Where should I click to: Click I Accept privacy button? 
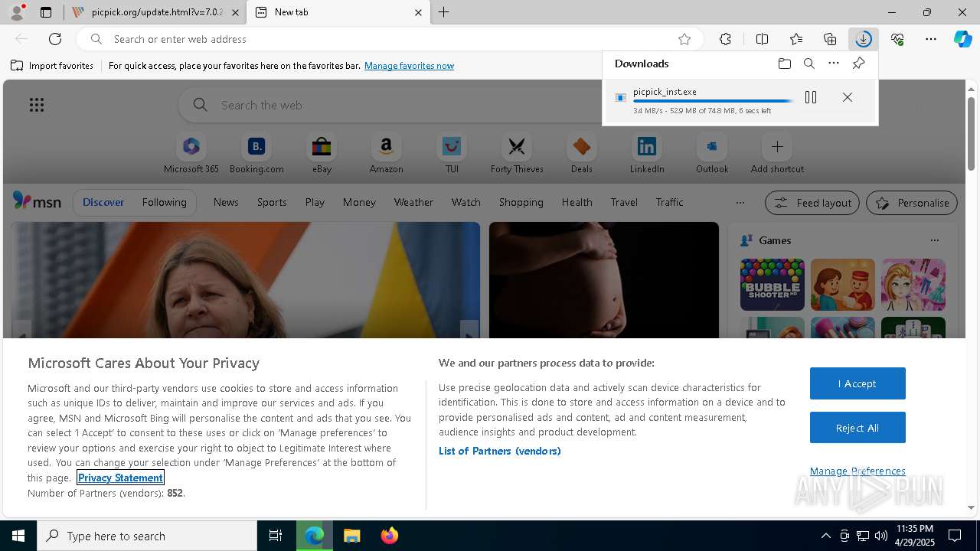[857, 383]
